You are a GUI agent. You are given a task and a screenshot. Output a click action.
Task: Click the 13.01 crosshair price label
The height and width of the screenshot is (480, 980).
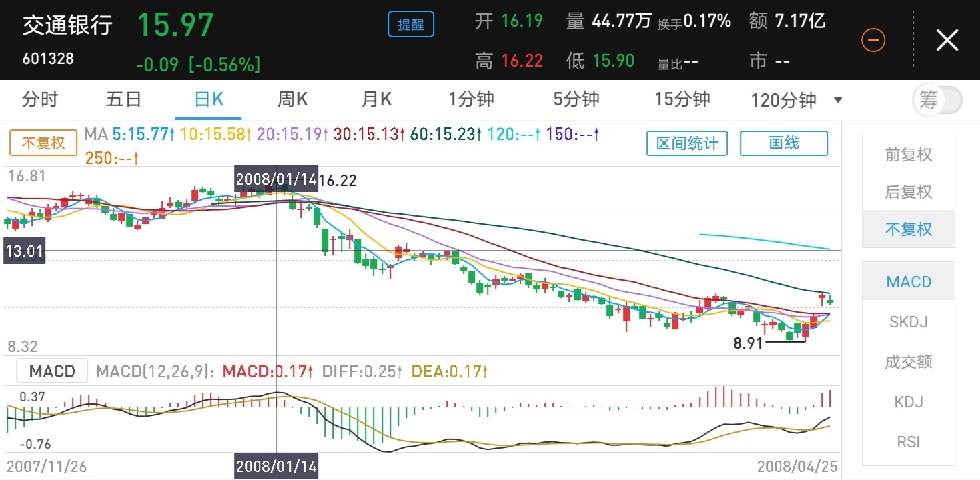coord(25,251)
